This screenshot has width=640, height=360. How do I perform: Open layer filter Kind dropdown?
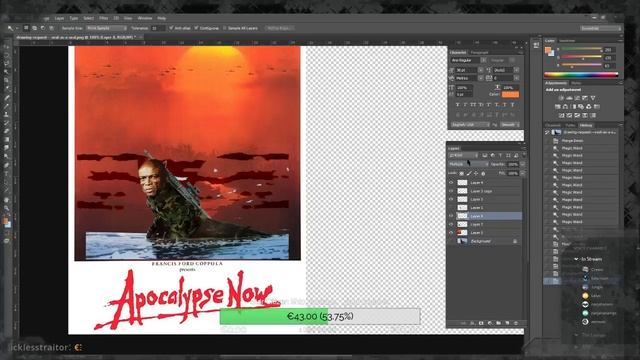463,156
